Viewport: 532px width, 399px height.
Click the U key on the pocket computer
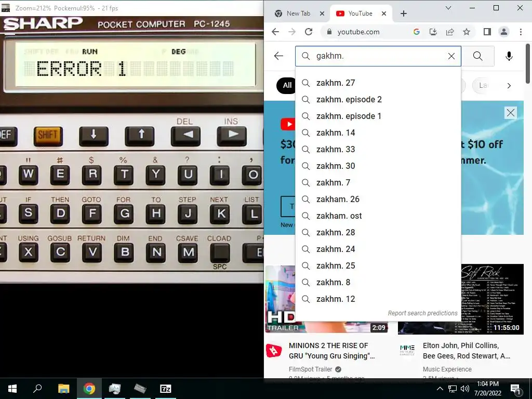188,175
